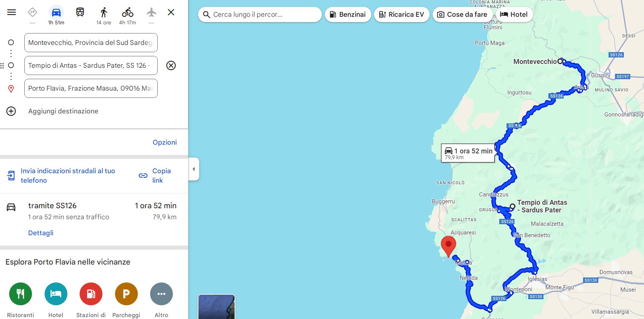Click plus icon to add destination
Viewport: 644px width, 319px height.
11,111
